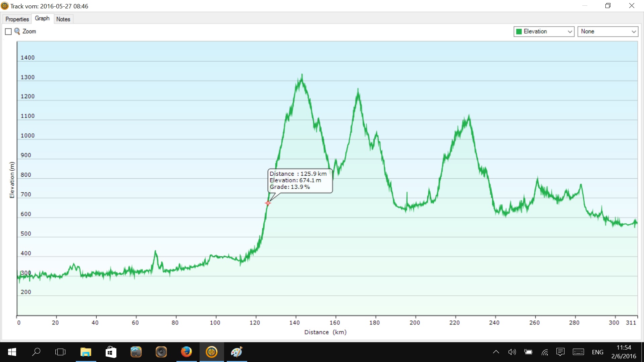Open Firefox browser from taskbar

(186, 352)
